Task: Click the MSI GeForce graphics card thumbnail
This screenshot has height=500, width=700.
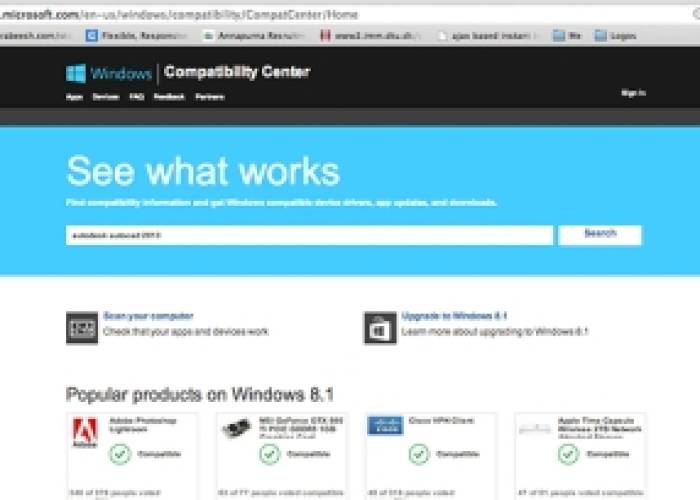Action: pos(237,428)
